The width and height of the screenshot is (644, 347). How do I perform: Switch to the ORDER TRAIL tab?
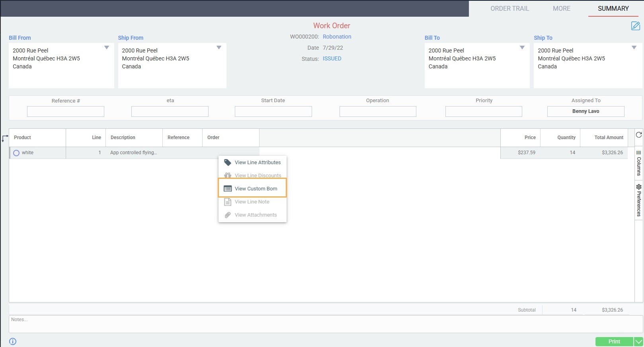click(509, 8)
